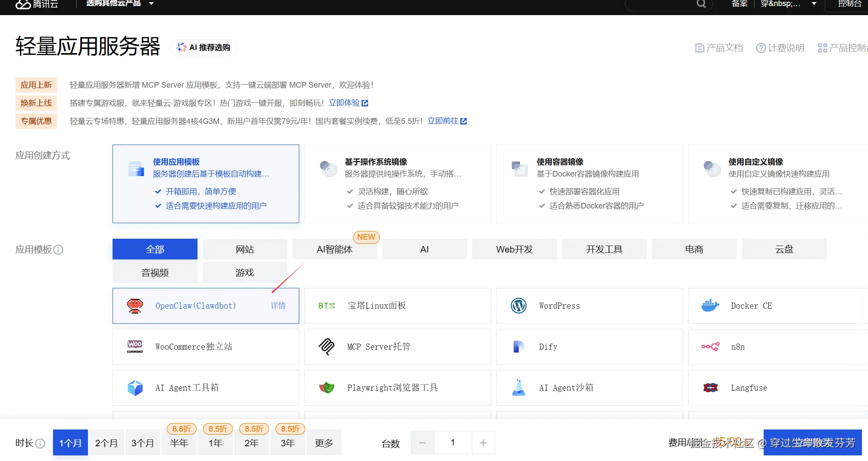The height and width of the screenshot is (461, 868).
Task: Click the n8n logo icon
Action: [x=710, y=347]
